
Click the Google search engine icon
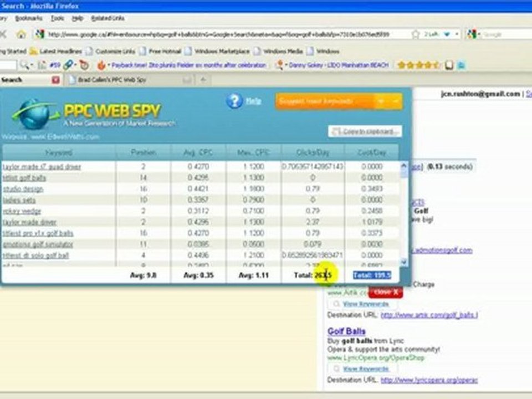(x=472, y=34)
